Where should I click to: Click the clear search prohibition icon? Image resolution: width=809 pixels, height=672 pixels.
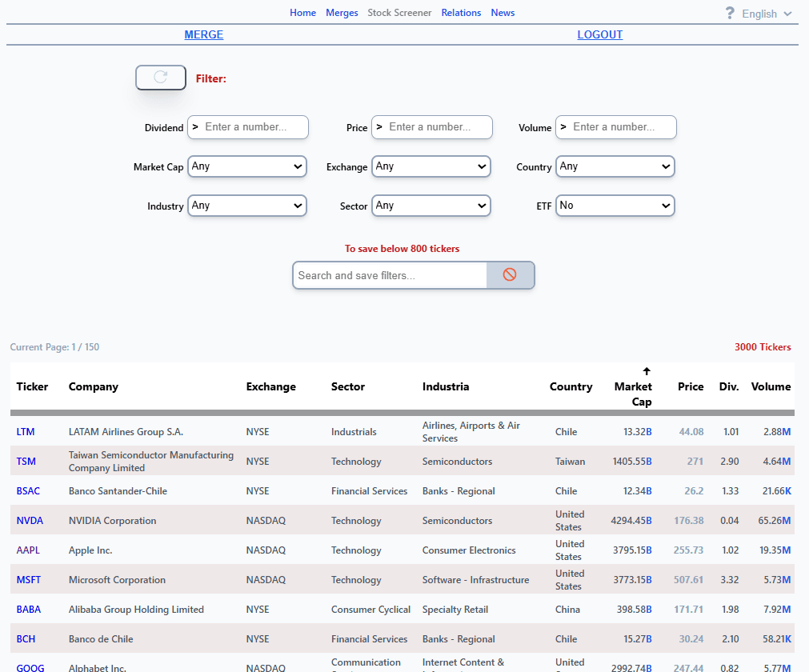[510, 275]
